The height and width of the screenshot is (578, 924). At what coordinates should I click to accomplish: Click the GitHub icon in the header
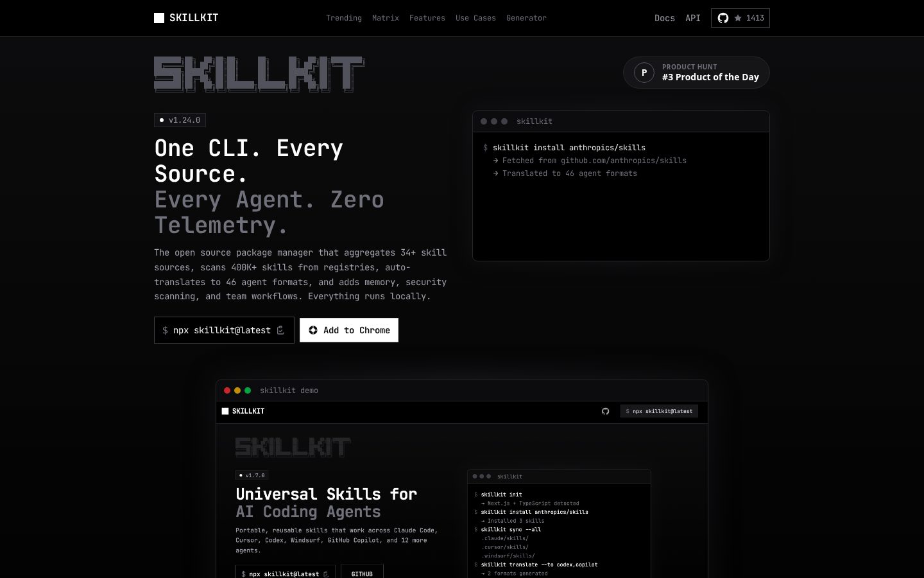point(723,18)
